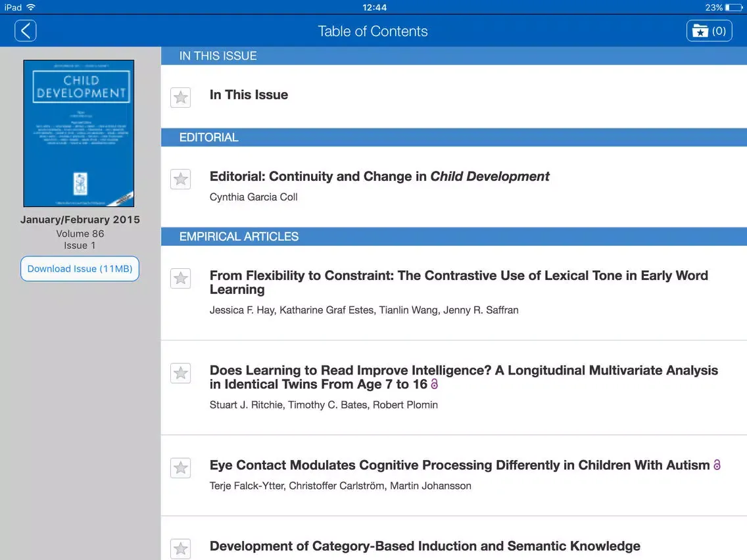This screenshot has height=560, width=747.
Task: Favorite the Lexical Tone article star
Action: [180, 279]
